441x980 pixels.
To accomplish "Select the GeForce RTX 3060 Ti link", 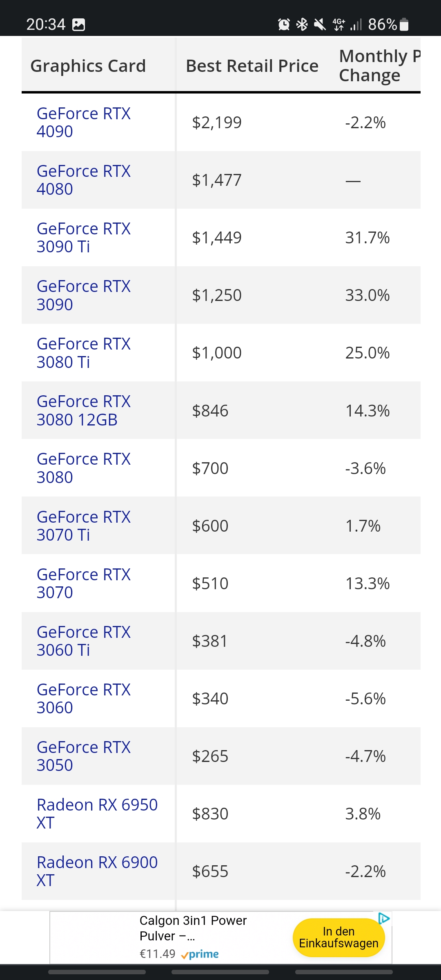I will tap(83, 641).
